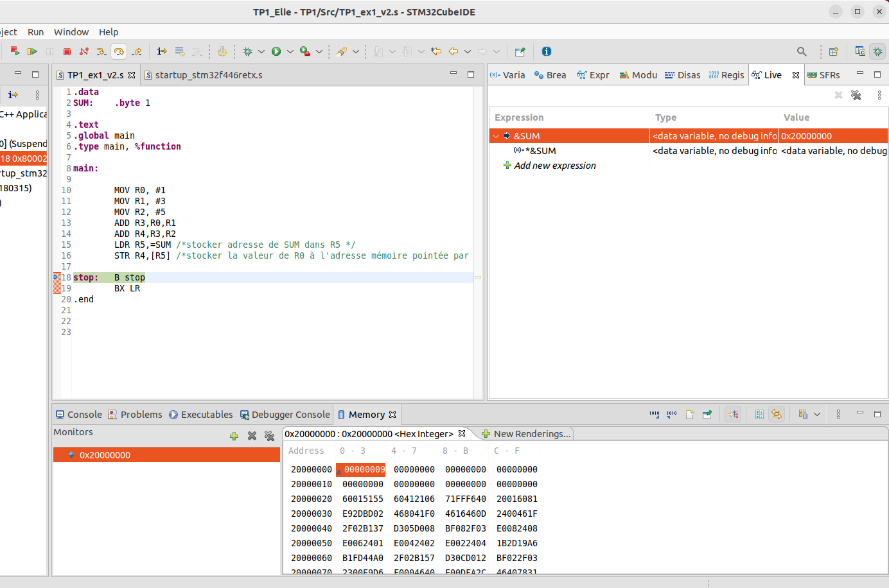This screenshot has height=588, width=889.
Task: Switch to startup_stm32f446retx.s editor tab
Action: pyautogui.click(x=208, y=75)
